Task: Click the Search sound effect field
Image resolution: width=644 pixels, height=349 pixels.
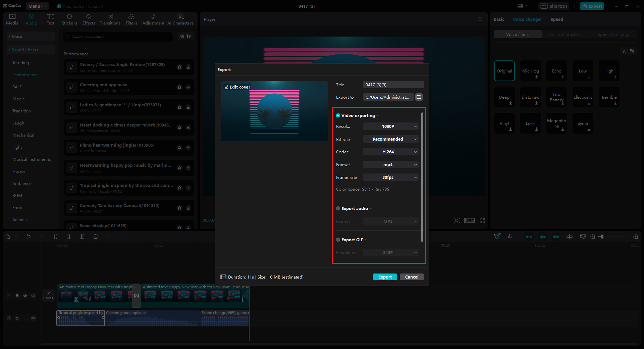Action: pos(118,37)
